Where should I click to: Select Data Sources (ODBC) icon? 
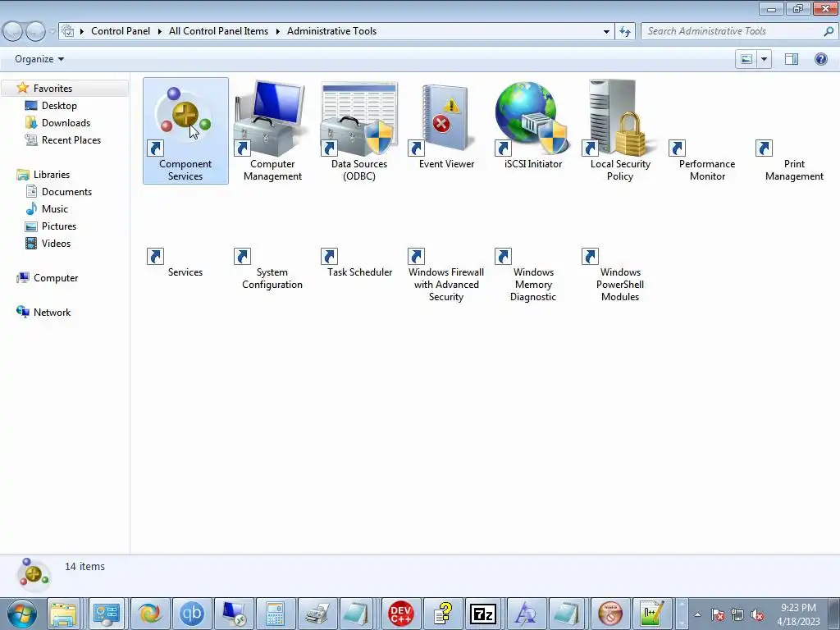(359, 130)
